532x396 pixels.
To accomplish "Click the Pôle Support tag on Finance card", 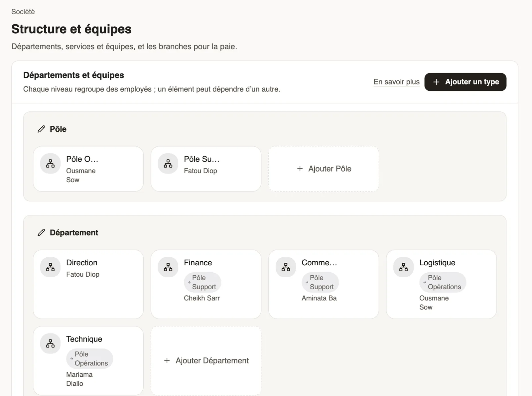I will point(202,282).
